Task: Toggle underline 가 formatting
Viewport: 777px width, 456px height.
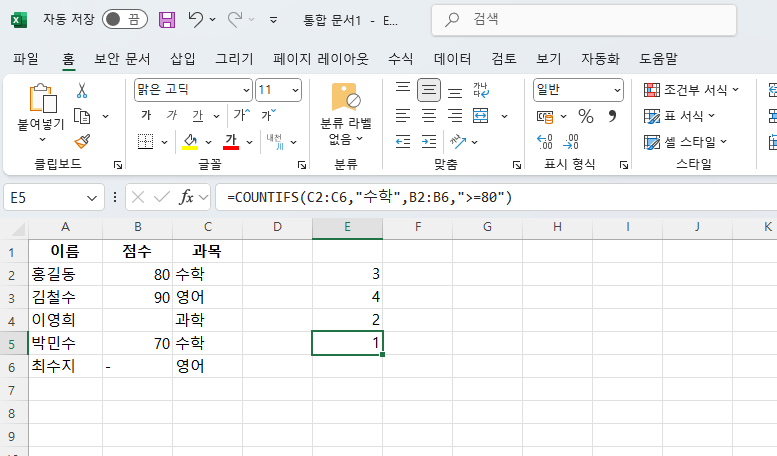Action: point(198,115)
